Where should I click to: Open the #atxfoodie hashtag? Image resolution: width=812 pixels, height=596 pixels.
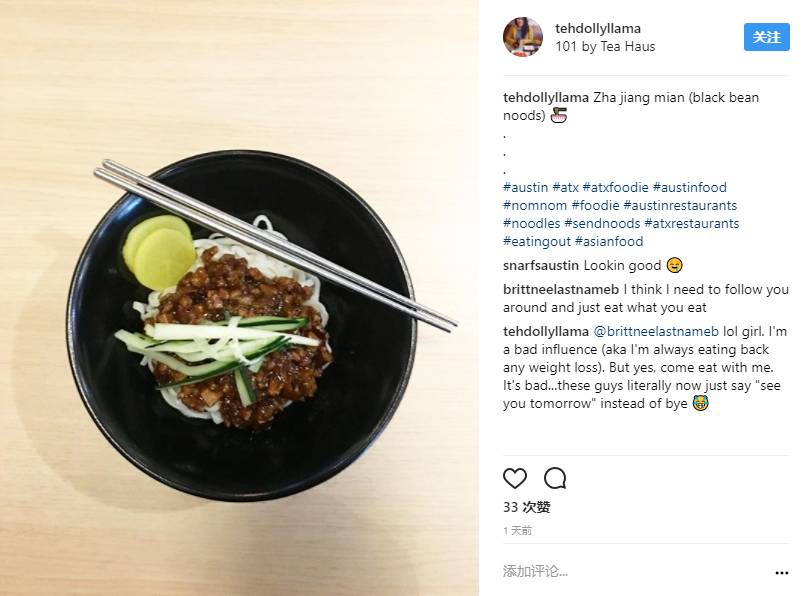[615, 187]
